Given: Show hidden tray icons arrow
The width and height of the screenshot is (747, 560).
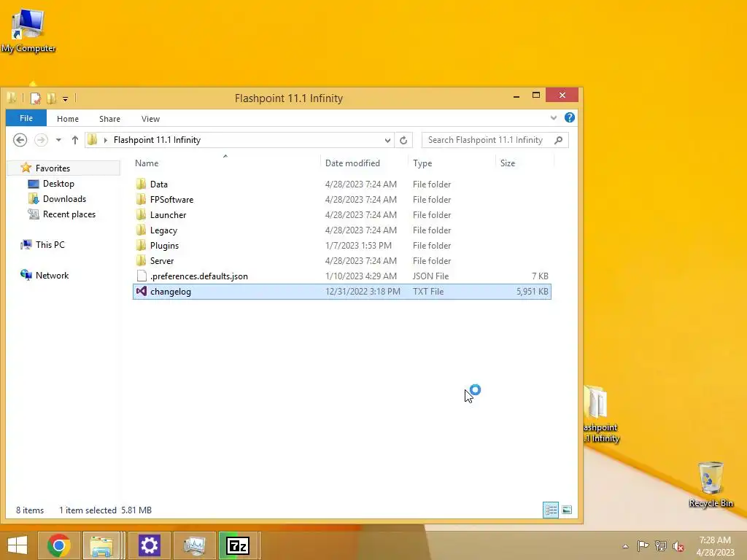Looking at the screenshot, I should pyautogui.click(x=625, y=546).
